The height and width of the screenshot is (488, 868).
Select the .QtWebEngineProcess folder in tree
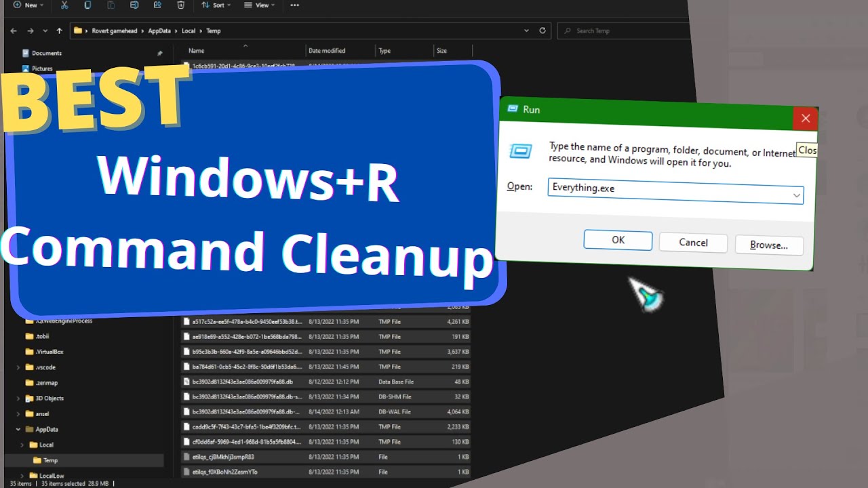coord(64,321)
